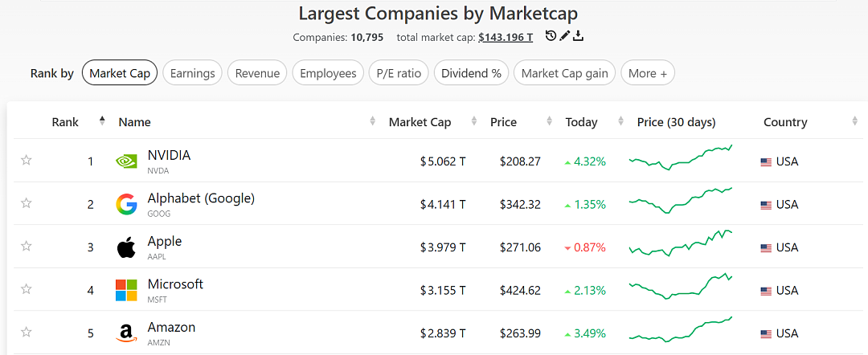Click the Amazon logo icon
Viewport: 868px width, 355px height.
point(126,333)
